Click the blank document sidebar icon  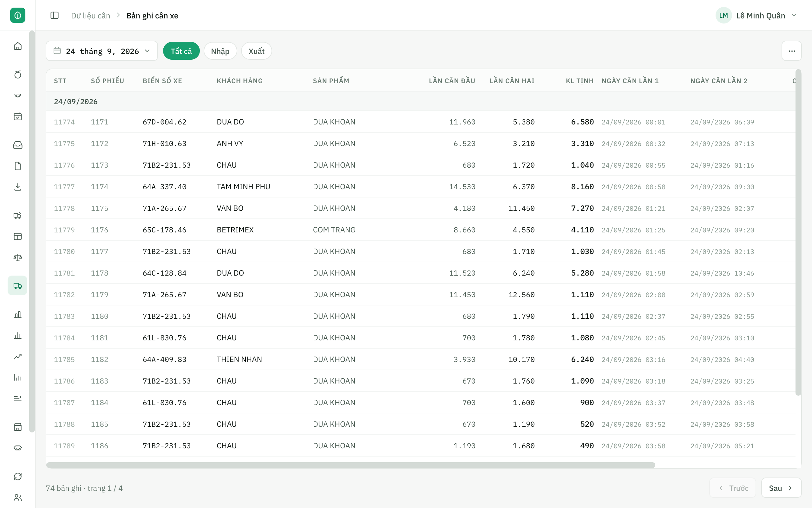coord(18,166)
